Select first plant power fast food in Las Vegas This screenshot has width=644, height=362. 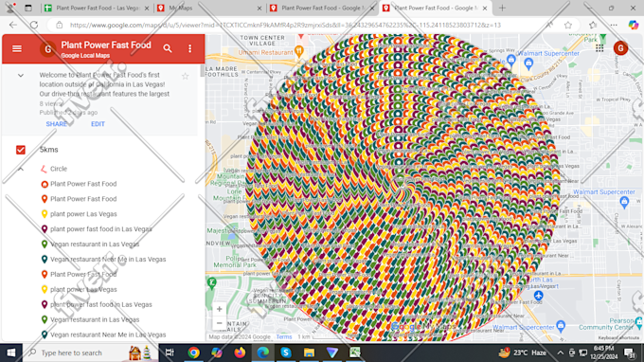click(100, 229)
